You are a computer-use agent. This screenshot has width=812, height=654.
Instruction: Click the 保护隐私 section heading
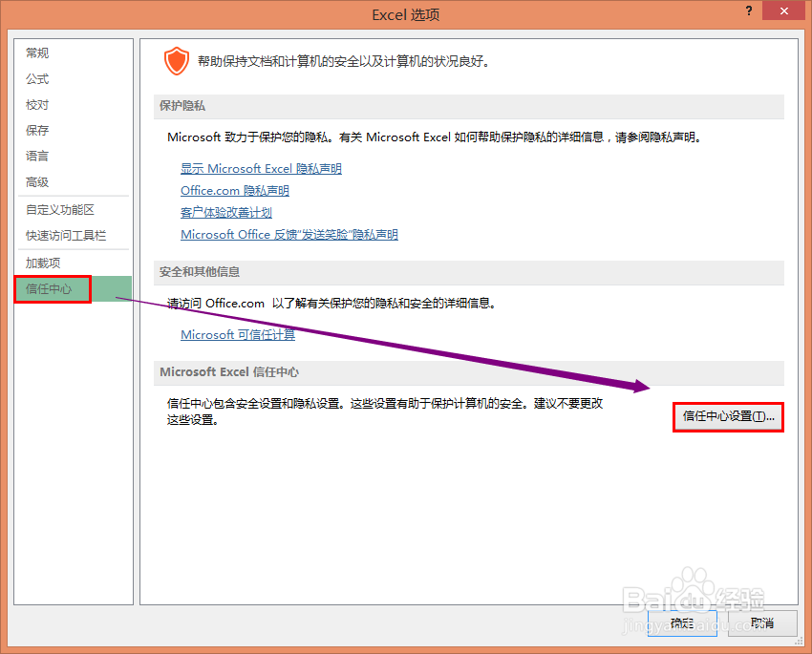(182, 106)
